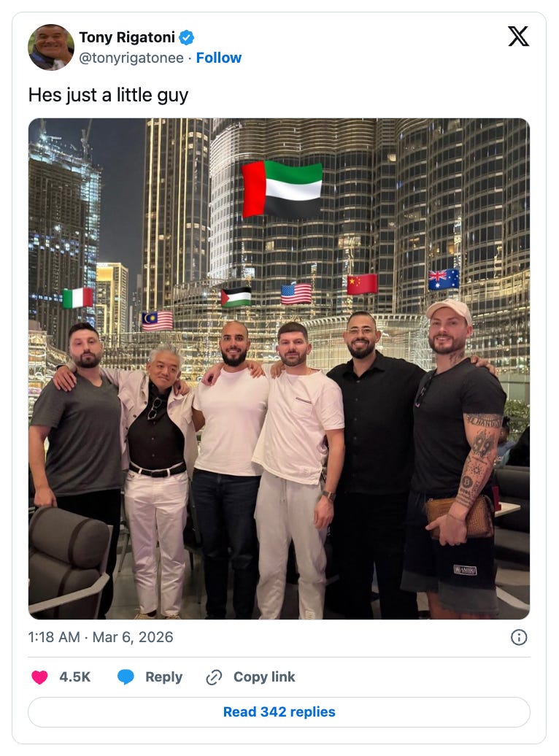
Task: Click the tweet text 'Hes just a little guy'
Action: [108, 95]
